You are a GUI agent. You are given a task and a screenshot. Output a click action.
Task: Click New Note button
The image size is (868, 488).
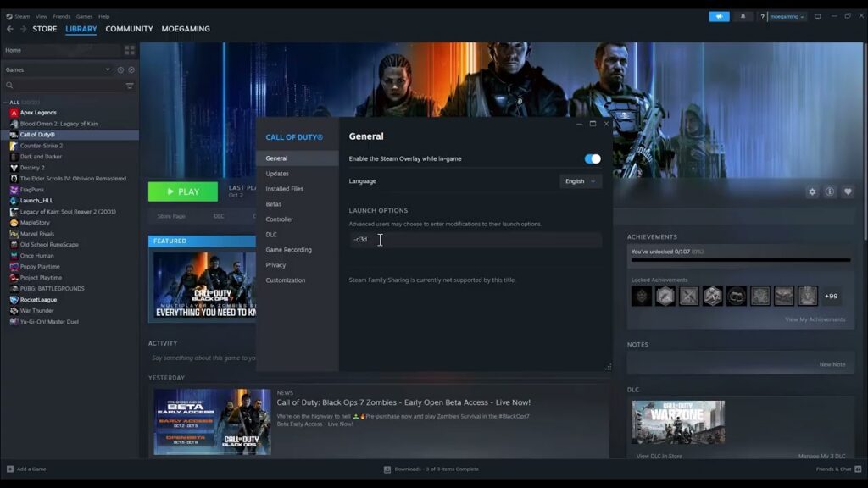coord(832,364)
